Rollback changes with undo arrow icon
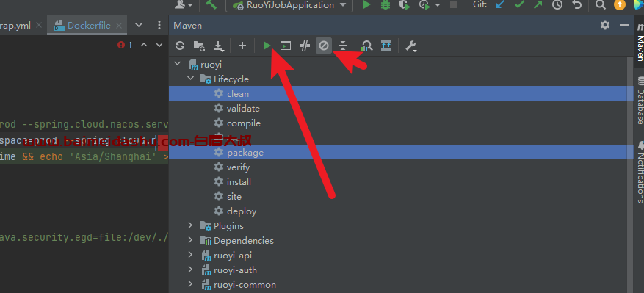This screenshot has width=644, height=293. click(577, 4)
